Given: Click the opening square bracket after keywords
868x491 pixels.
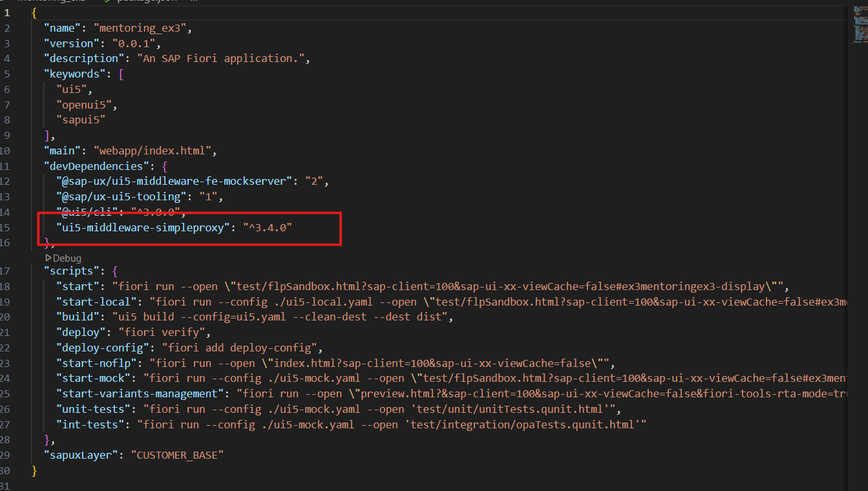Looking at the screenshot, I should point(121,74).
